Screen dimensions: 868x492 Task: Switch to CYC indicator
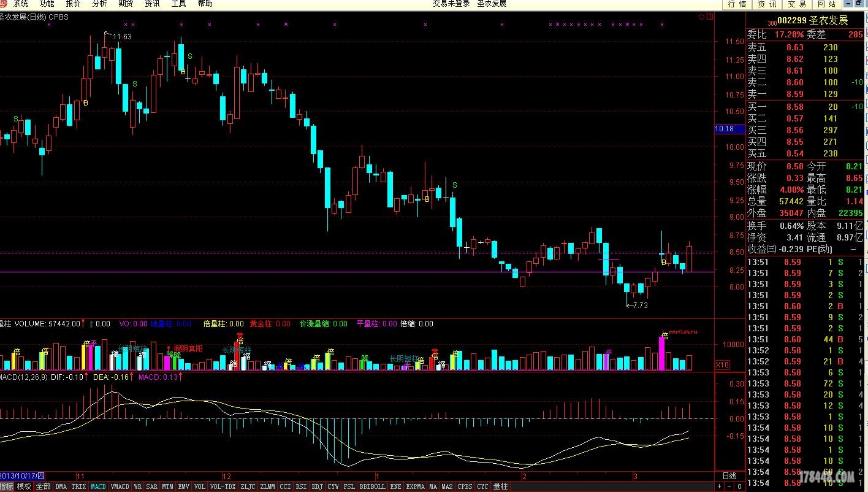click(x=483, y=486)
